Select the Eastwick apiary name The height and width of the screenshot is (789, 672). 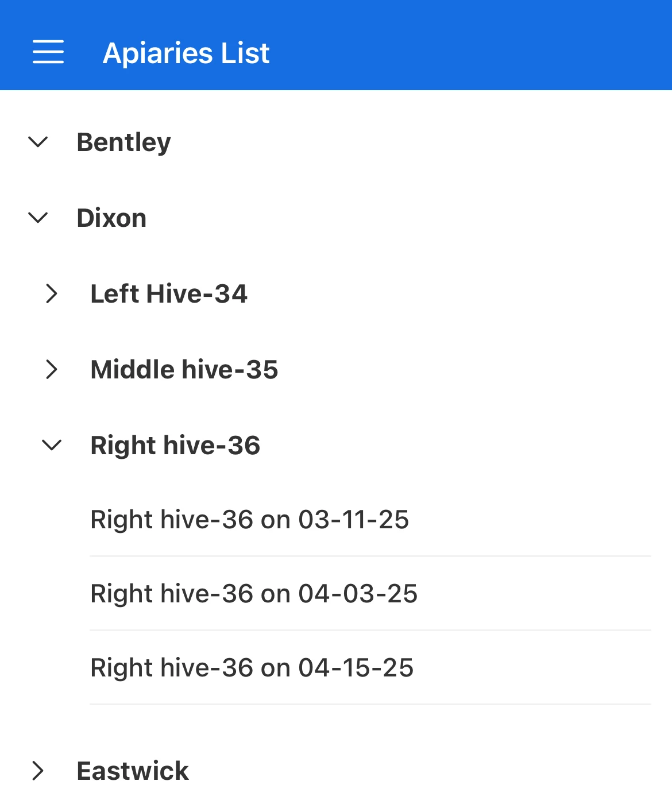click(x=133, y=771)
